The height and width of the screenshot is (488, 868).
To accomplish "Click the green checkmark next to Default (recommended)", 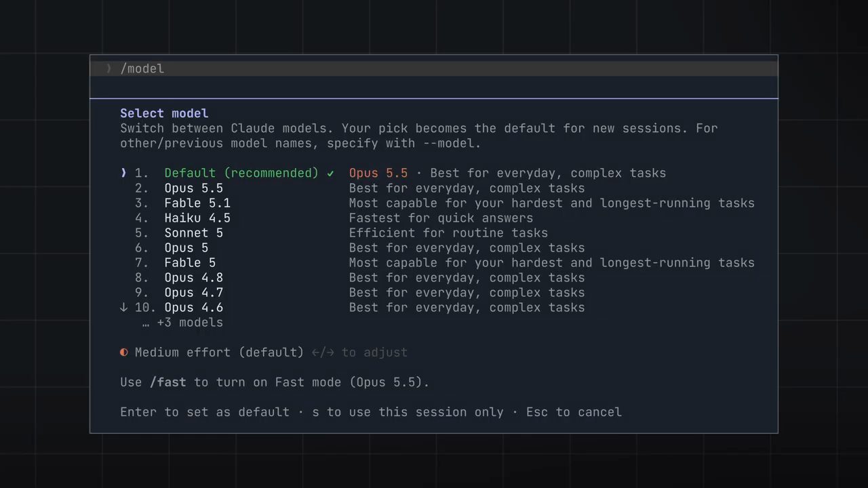I will 330,174.
